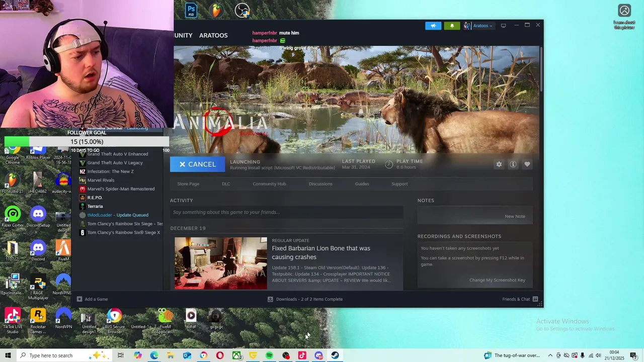Select Grand Theft Auto V Legacy
Image resolution: width=644 pixels, height=362 pixels.
point(115,163)
